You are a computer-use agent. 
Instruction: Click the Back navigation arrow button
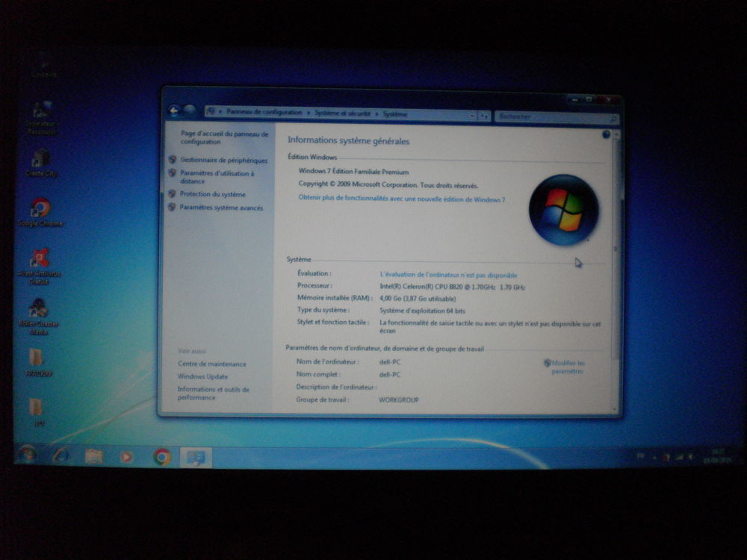(174, 111)
